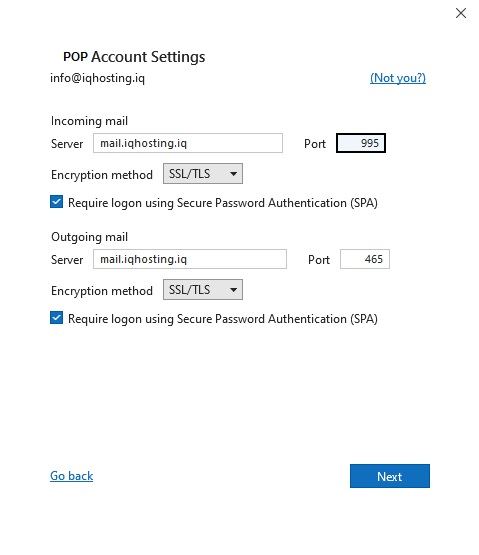The image size is (479, 555).
Task: Open the incoming Encryption method dropdown
Action: tap(203, 173)
